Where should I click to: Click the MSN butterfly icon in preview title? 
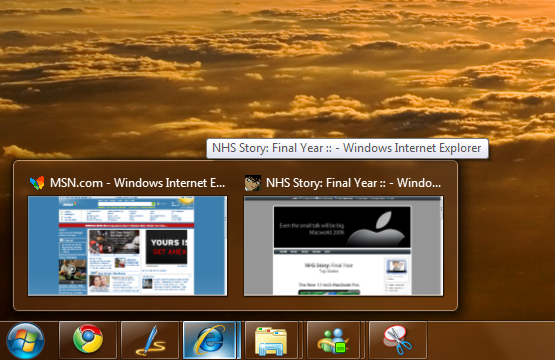click(37, 183)
